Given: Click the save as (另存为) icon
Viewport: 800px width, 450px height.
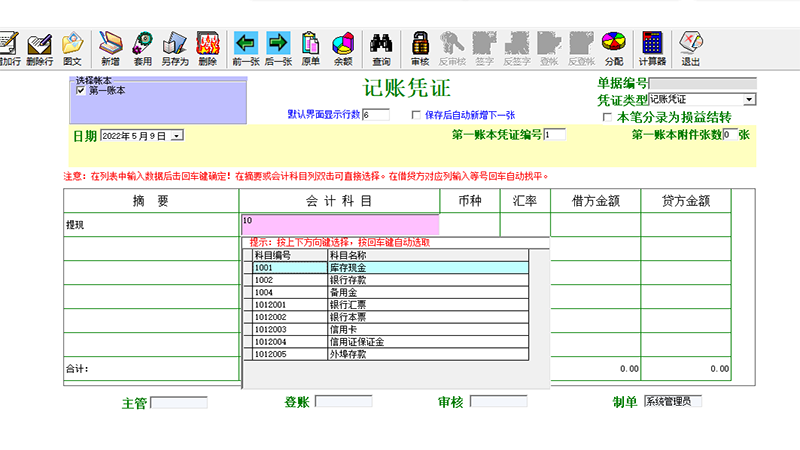Looking at the screenshot, I should tap(175, 48).
